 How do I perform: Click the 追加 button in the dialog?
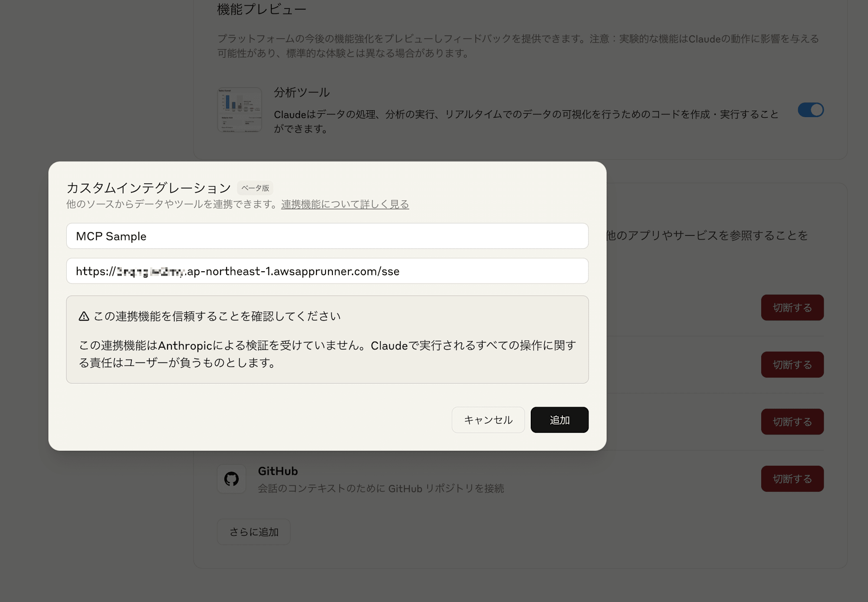pyautogui.click(x=559, y=420)
